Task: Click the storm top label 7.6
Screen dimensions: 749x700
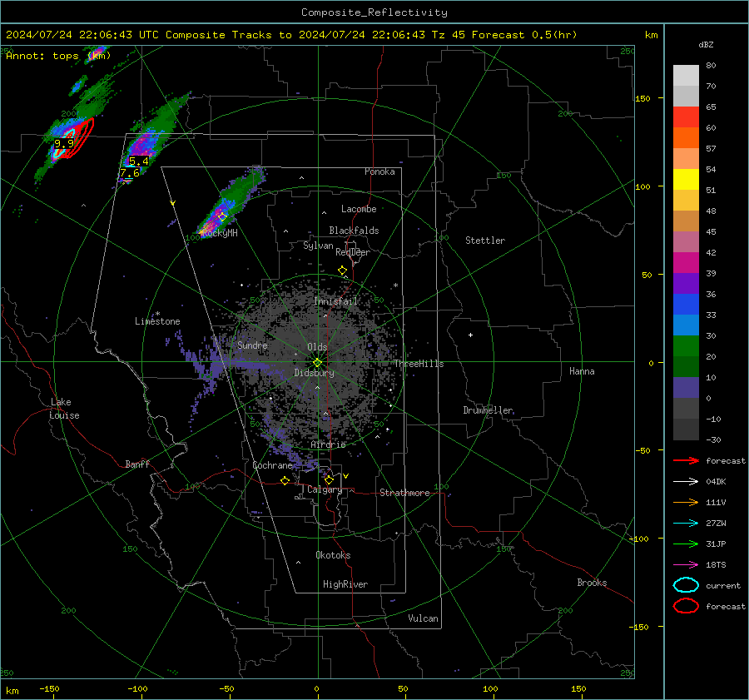Action: tap(130, 173)
